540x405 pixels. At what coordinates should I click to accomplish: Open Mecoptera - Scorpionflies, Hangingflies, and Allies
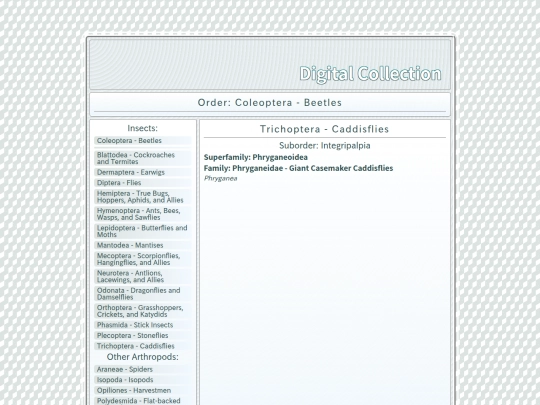tap(143, 259)
